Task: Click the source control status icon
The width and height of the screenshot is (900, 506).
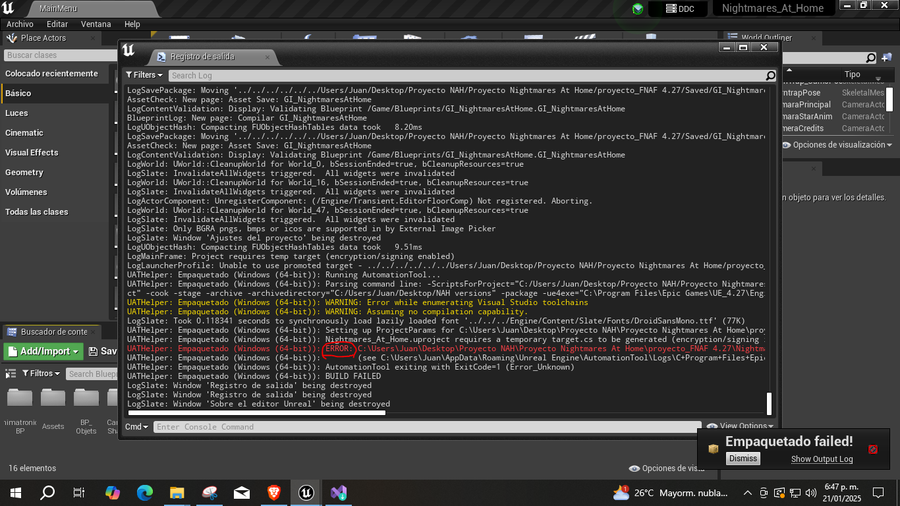Action: (x=638, y=9)
